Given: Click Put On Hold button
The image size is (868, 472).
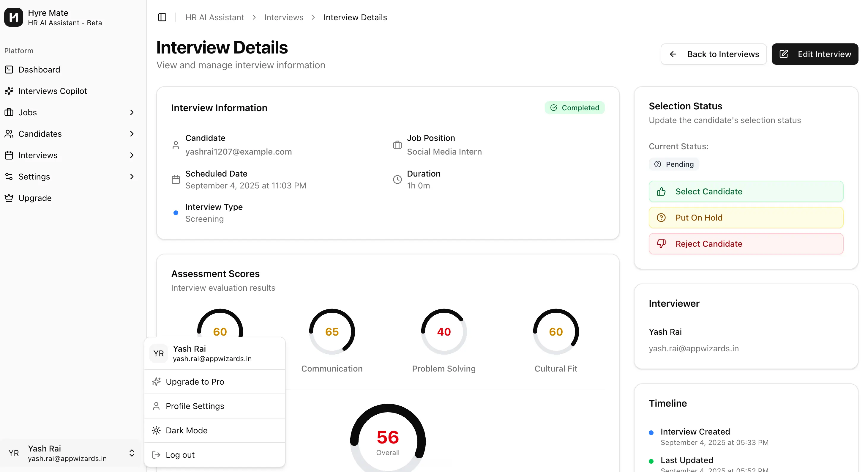Looking at the screenshot, I should point(746,218).
